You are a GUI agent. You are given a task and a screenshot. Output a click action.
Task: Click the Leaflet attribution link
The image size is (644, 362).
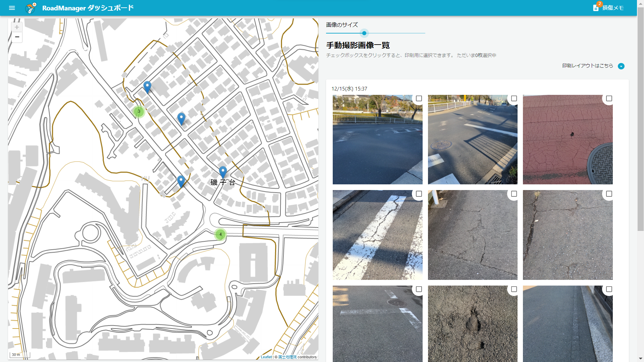pos(266,357)
